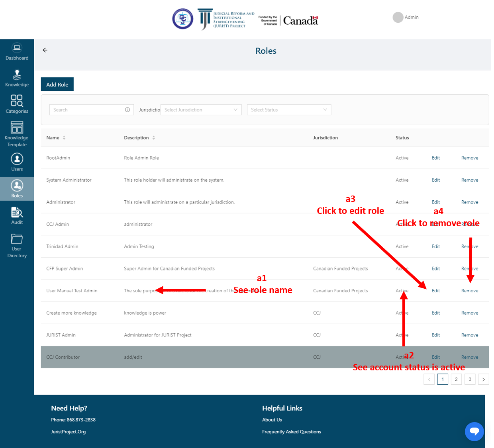Open User Directory in the sidebar
Viewport: 494px width, 448px height.
point(17,245)
